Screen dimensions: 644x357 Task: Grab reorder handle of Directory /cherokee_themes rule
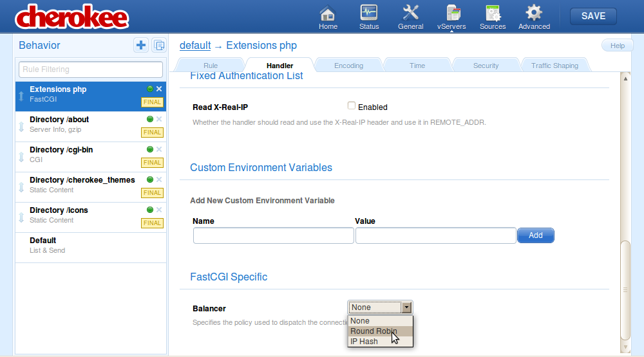[x=21, y=188]
